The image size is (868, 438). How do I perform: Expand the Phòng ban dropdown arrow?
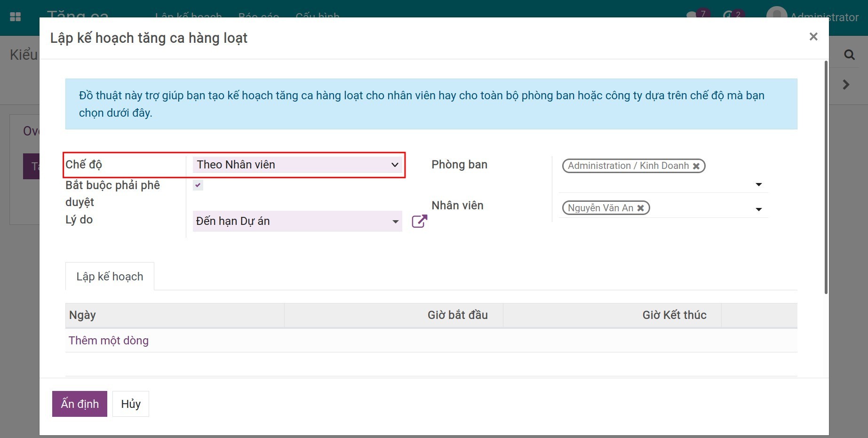click(758, 184)
